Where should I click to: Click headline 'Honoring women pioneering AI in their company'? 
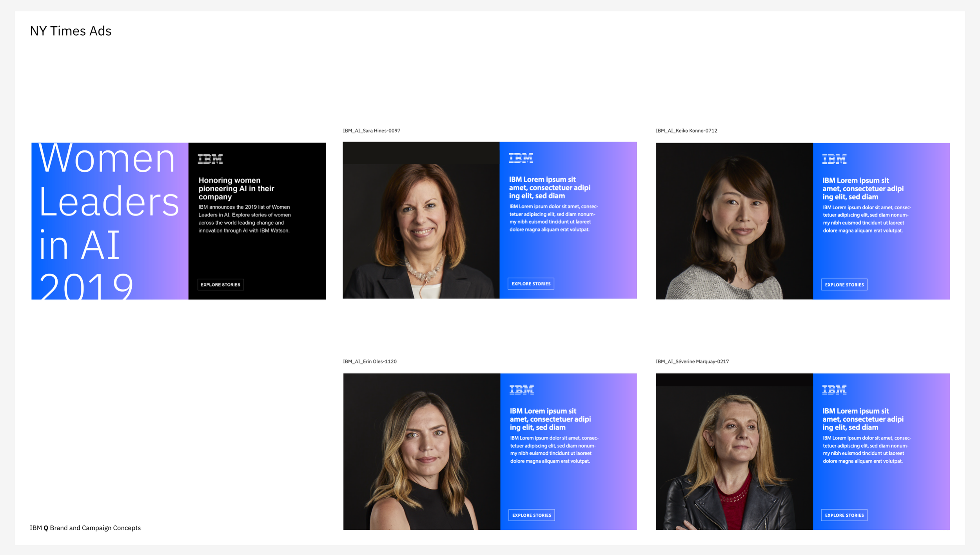tap(236, 189)
